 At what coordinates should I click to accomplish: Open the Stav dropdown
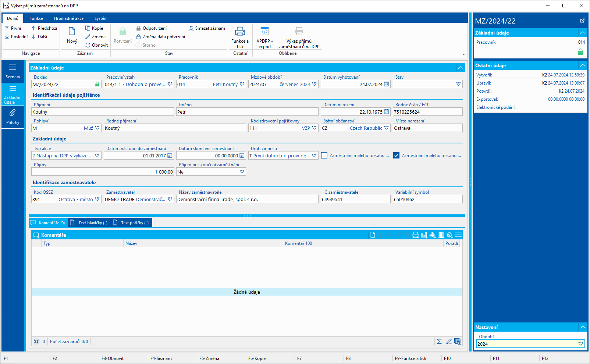tap(458, 84)
